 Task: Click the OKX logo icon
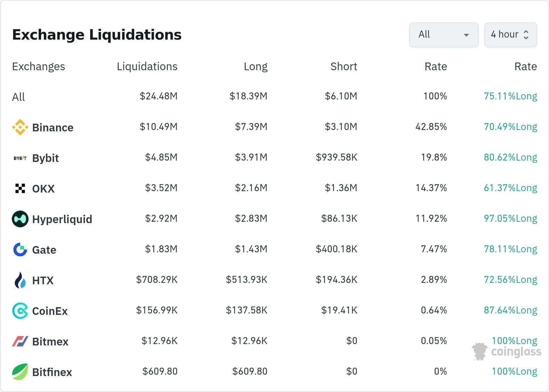click(x=20, y=188)
